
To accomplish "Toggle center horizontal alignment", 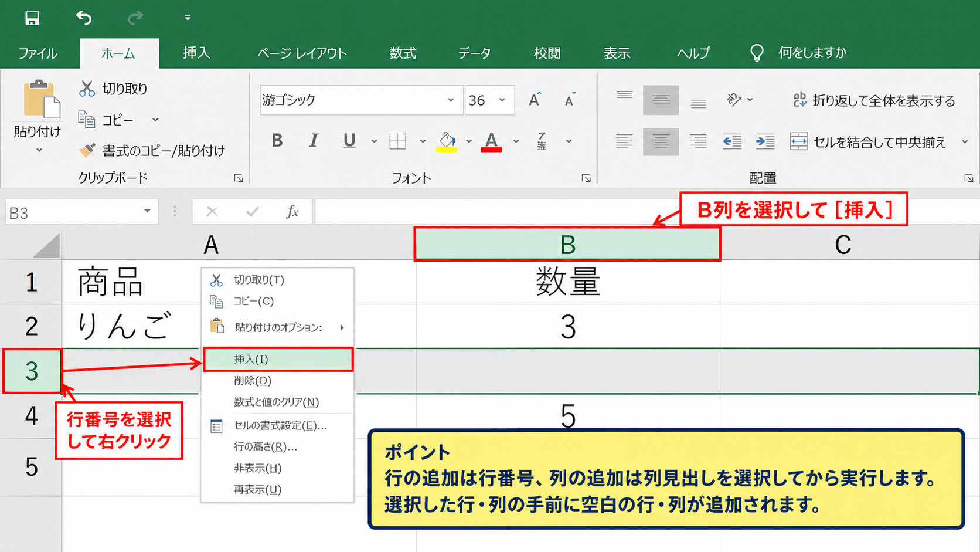I will (661, 141).
